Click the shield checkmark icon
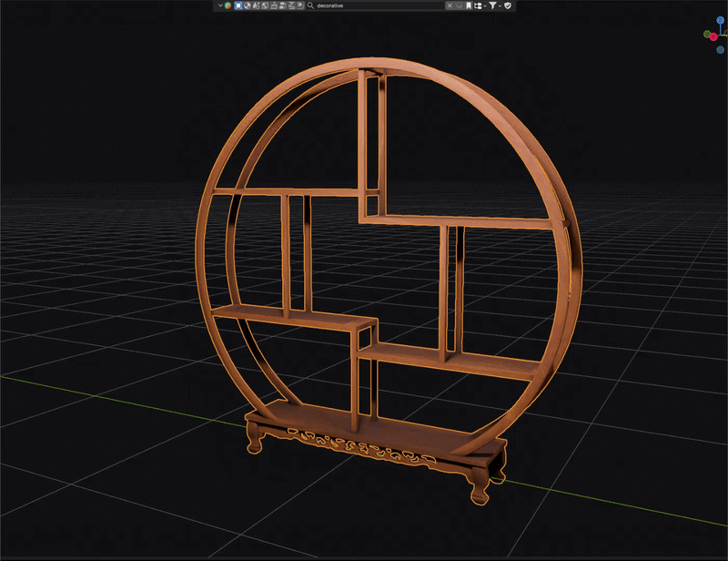The width and height of the screenshot is (728, 561). (x=508, y=5)
